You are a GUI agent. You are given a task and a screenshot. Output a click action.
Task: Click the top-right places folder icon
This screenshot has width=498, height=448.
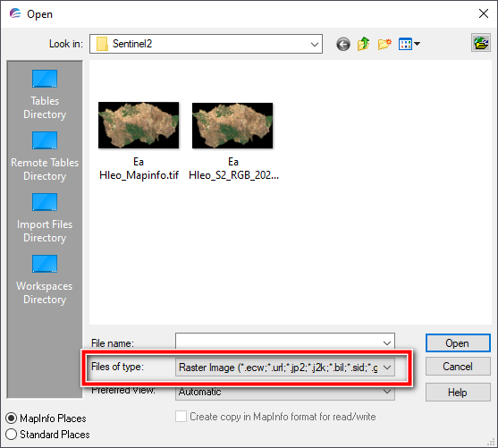coord(481,43)
